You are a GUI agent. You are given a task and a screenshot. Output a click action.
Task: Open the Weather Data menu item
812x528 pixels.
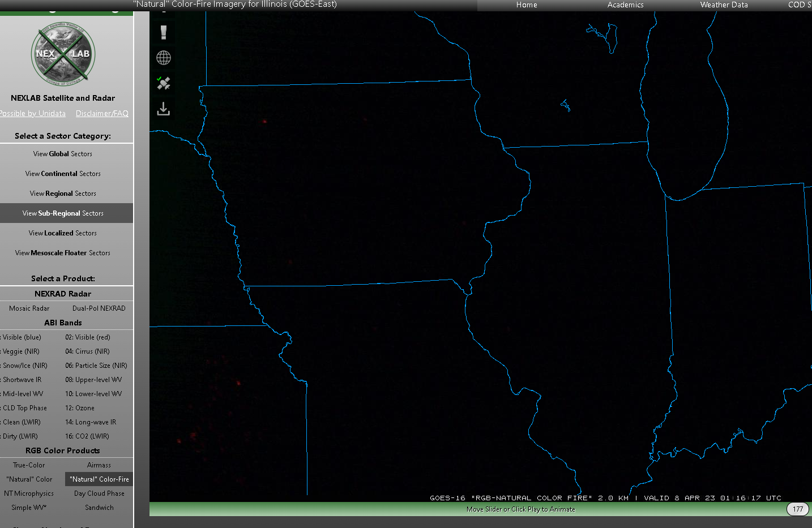click(724, 5)
